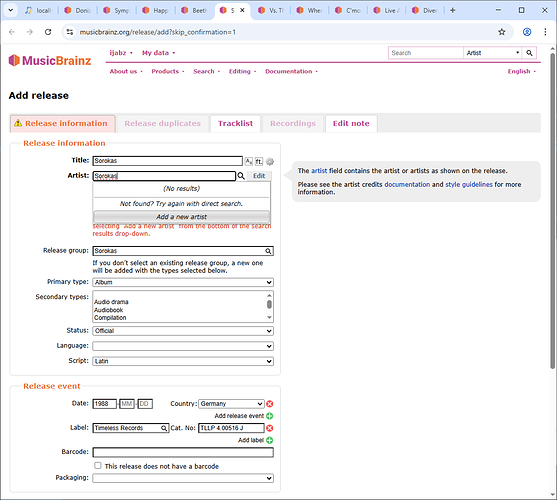The image size is (557, 500).
Task: Open the style guidelines link
Action: point(469,184)
